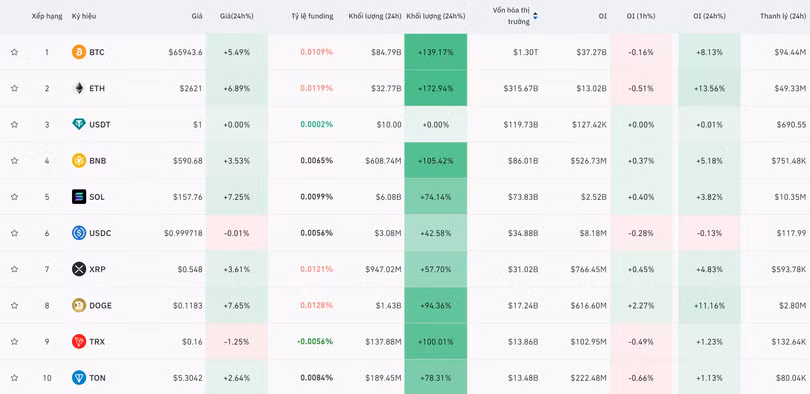Click the -1.25% price change cell
This screenshot has height=394, width=810.
click(237, 341)
